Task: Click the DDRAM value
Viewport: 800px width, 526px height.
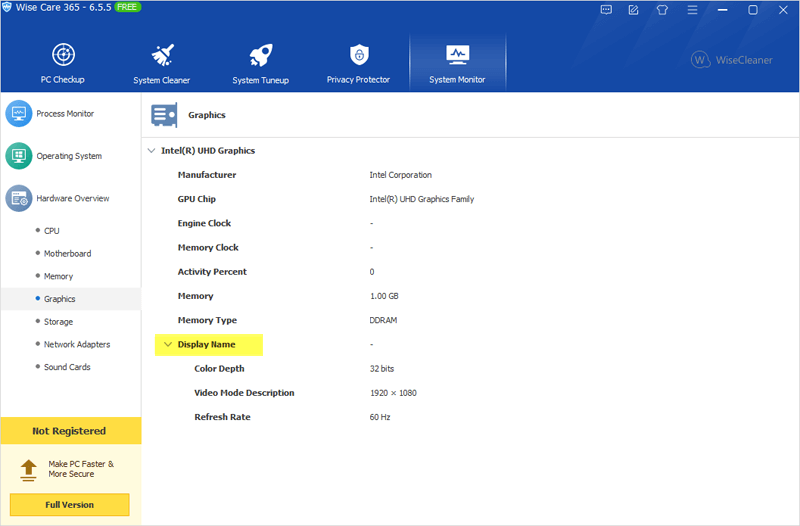Action: pos(383,320)
